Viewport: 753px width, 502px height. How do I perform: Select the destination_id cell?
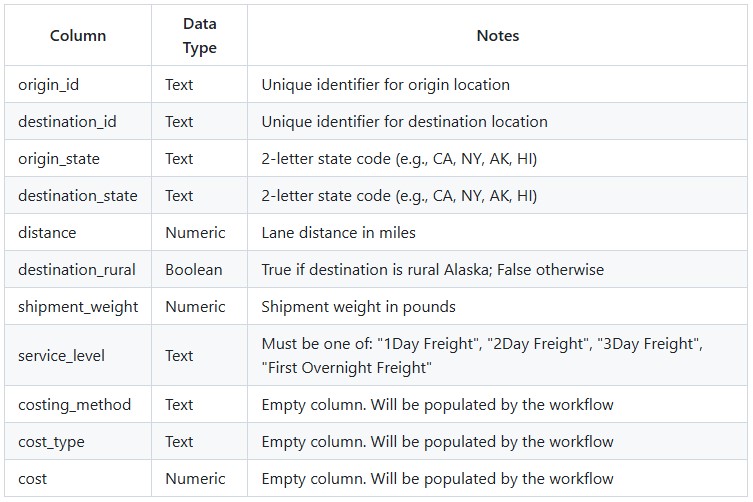[78, 122]
